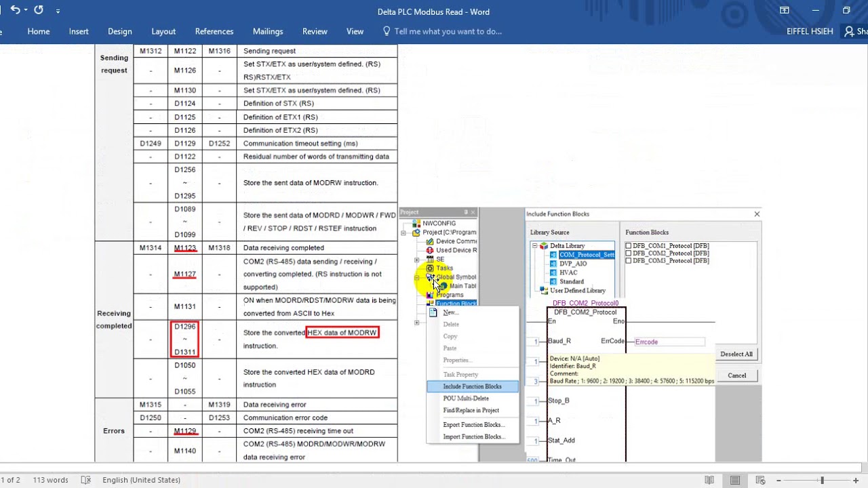This screenshot has width=868, height=488.
Task: Open word count showing 113 words
Action: (x=51, y=480)
